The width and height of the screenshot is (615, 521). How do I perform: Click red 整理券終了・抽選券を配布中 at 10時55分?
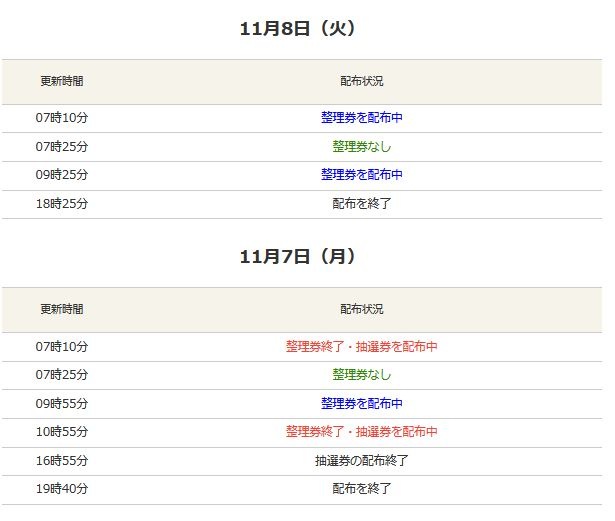coord(361,432)
